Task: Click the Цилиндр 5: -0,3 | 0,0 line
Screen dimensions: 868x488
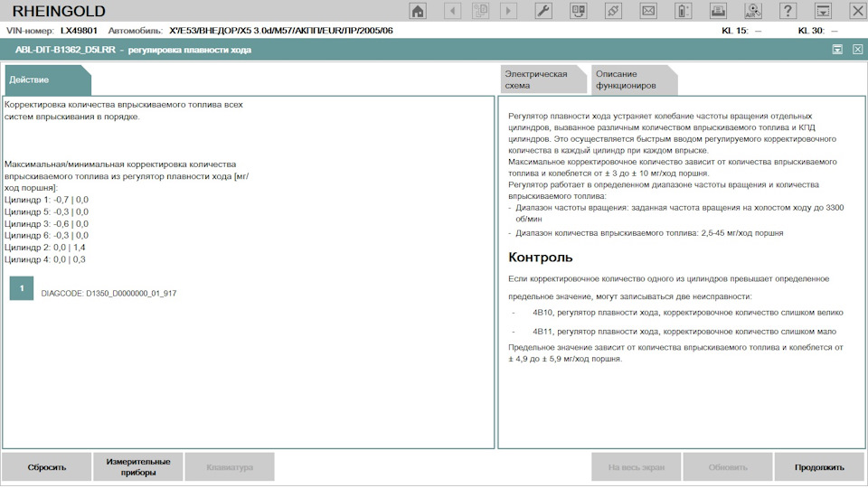Action: tap(46, 211)
